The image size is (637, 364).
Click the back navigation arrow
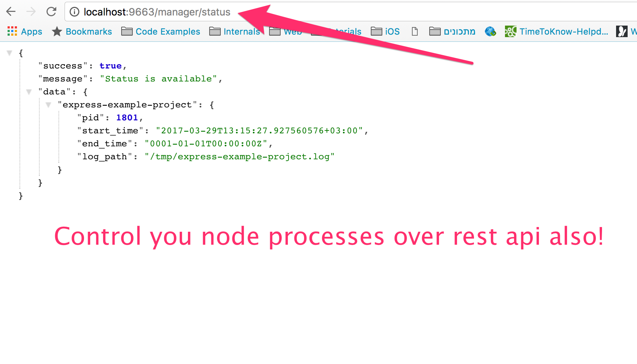click(11, 12)
